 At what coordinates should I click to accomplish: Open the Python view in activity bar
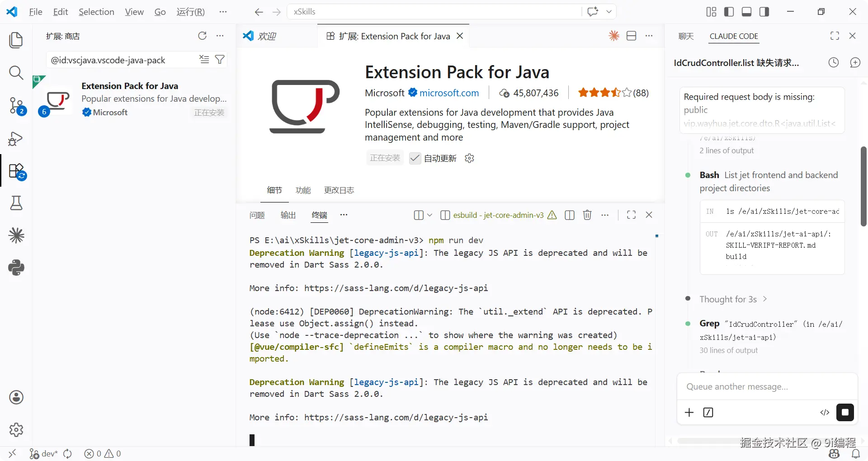16,268
